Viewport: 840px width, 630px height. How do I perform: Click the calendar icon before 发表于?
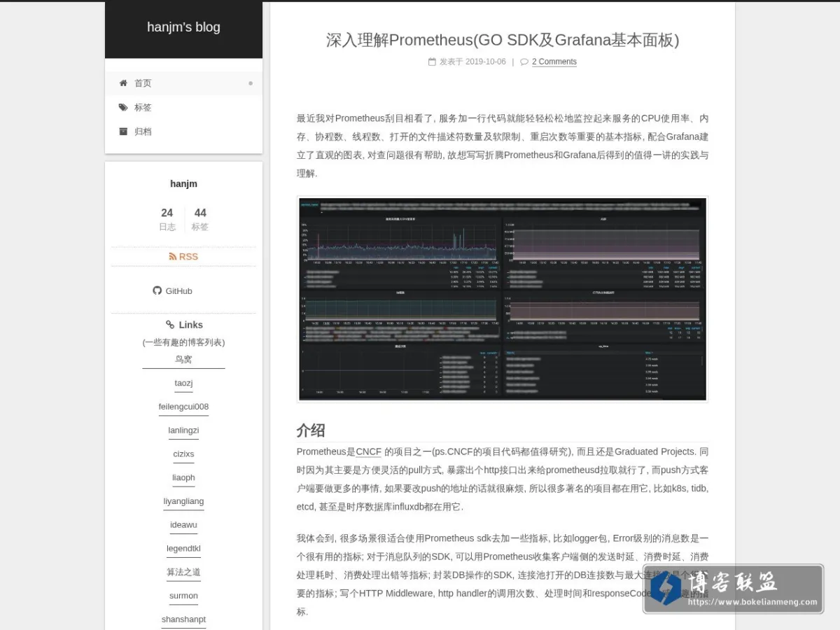432,62
